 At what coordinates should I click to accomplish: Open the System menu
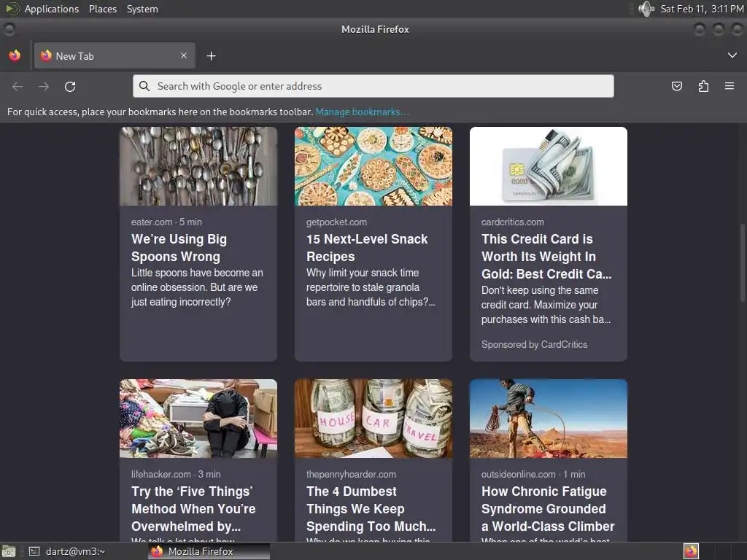[142, 9]
